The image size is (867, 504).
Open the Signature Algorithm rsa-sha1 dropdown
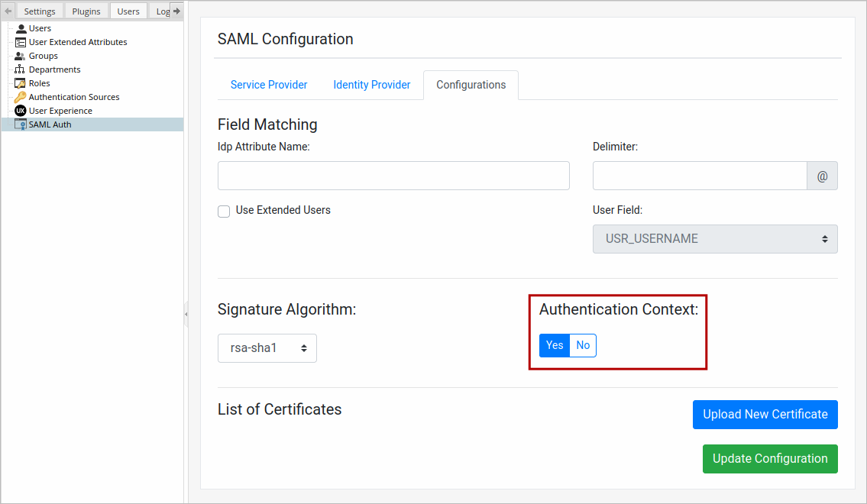267,348
